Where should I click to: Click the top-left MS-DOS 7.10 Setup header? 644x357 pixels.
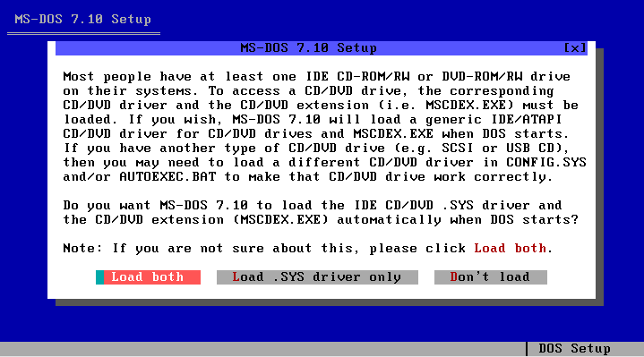coord(83,20)
